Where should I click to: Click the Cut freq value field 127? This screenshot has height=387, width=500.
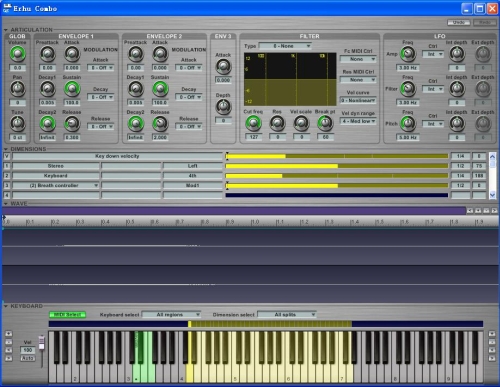pyautogui.click(x=254, y=137)
